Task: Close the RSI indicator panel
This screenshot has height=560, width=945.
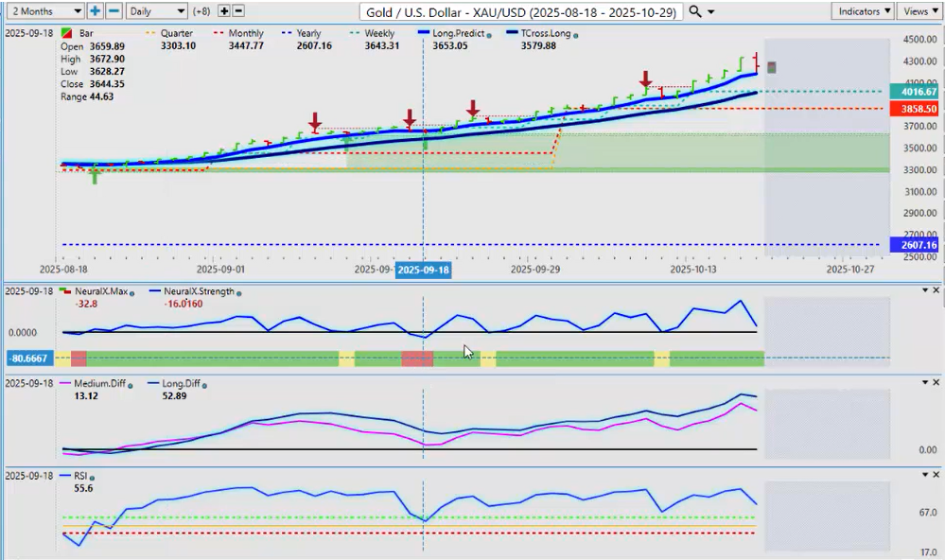Action: [x=936, y=475]
